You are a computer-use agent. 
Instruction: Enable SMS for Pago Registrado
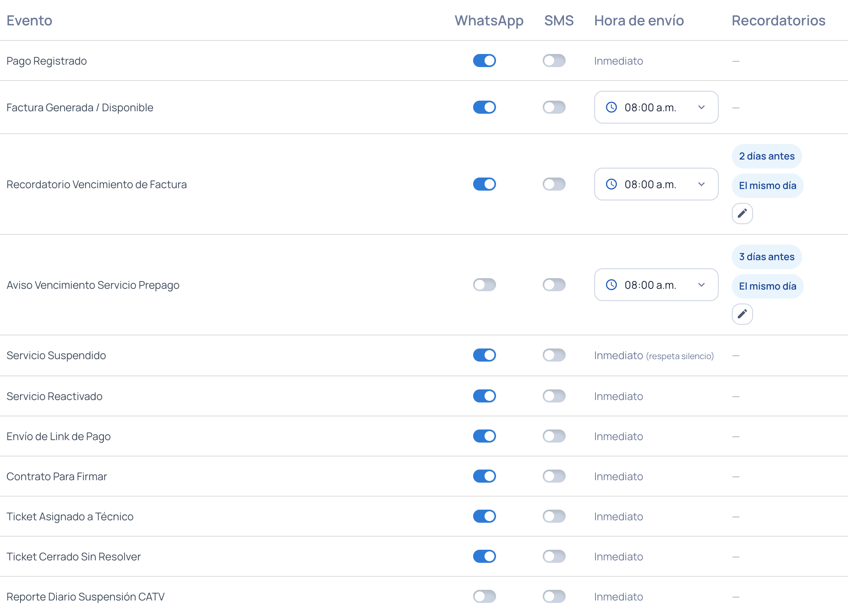(x=554, y=61)
